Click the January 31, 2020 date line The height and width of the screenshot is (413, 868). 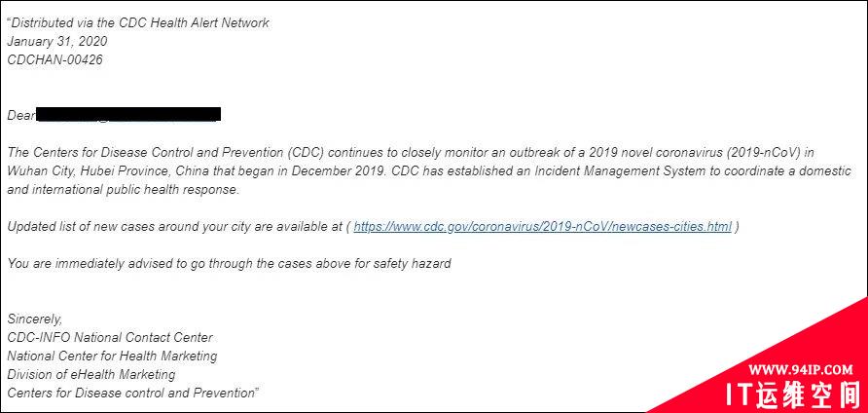click(x=57, y=42)
